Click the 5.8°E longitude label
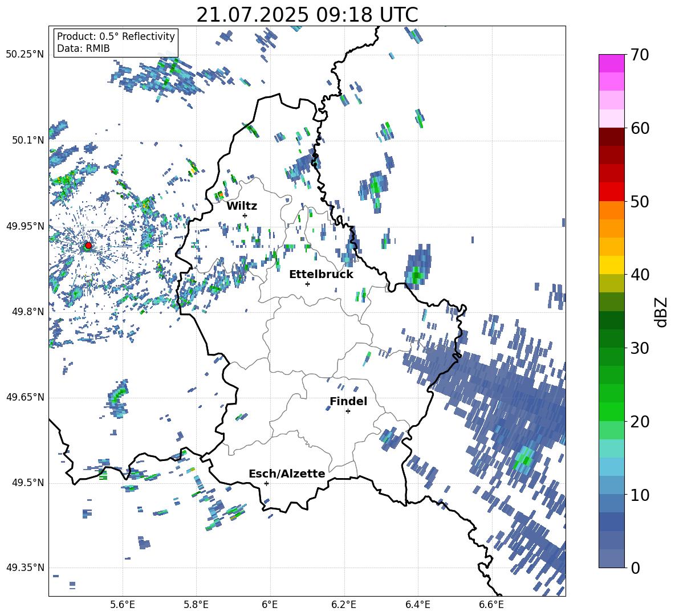This screenshot has width=675, height=616. (x=196, y=605)
